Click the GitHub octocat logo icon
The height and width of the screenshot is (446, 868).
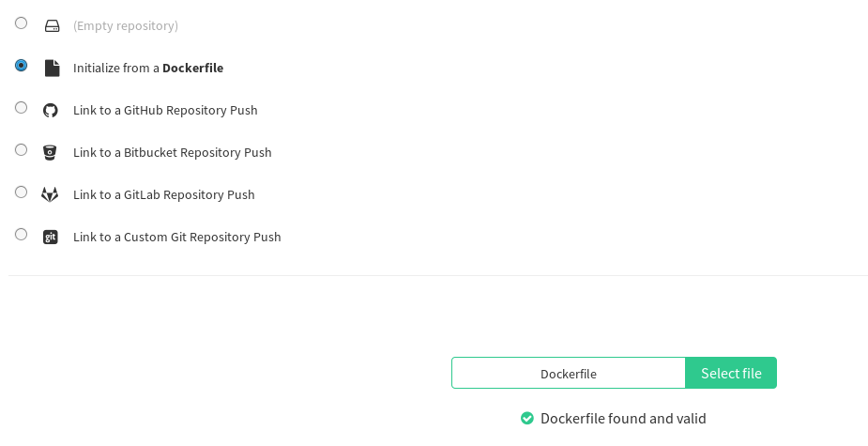pyautogui.click(x=51, y=110)
